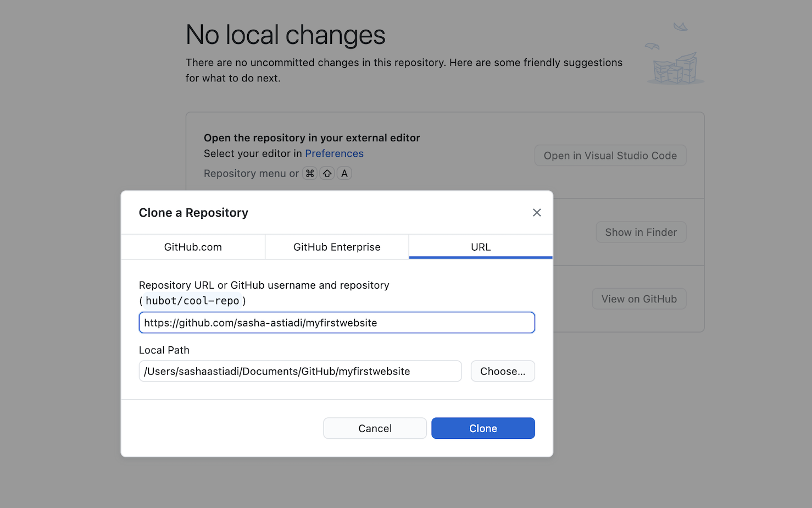The width and height of the screenshot is (812, 508).
Task: Click into the Local Path text field
Action: [300, 371]
